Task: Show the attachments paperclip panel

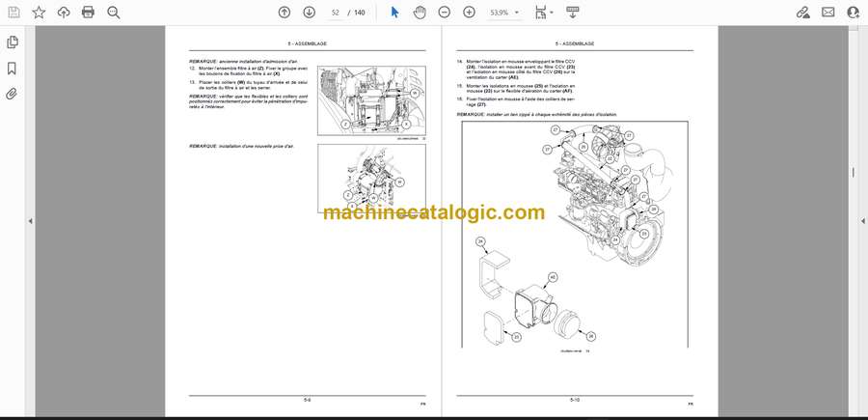Action: point(12,94)
